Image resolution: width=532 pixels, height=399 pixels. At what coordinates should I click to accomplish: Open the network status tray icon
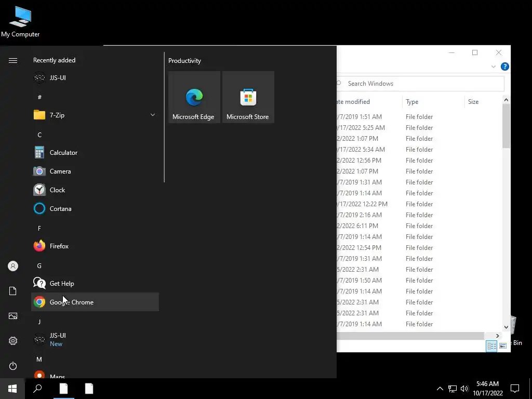click(x=453, y=389)
